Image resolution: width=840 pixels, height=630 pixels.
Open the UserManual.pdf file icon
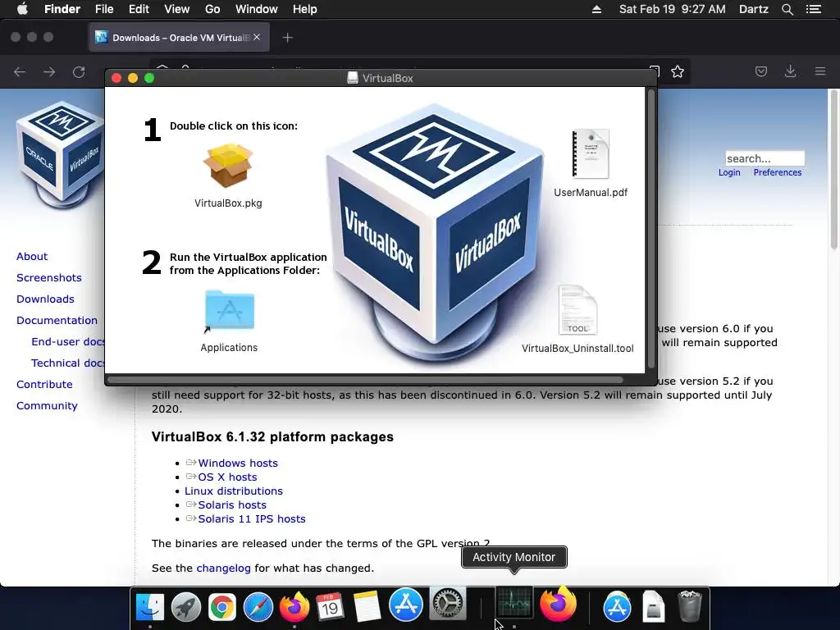591,154
